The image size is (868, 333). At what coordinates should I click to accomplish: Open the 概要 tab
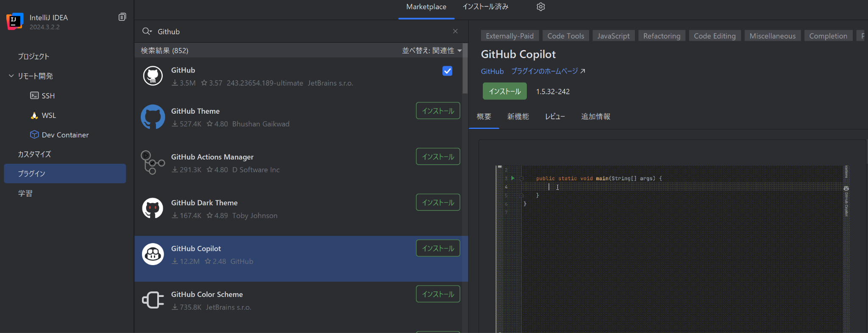[x=484, y=116]
